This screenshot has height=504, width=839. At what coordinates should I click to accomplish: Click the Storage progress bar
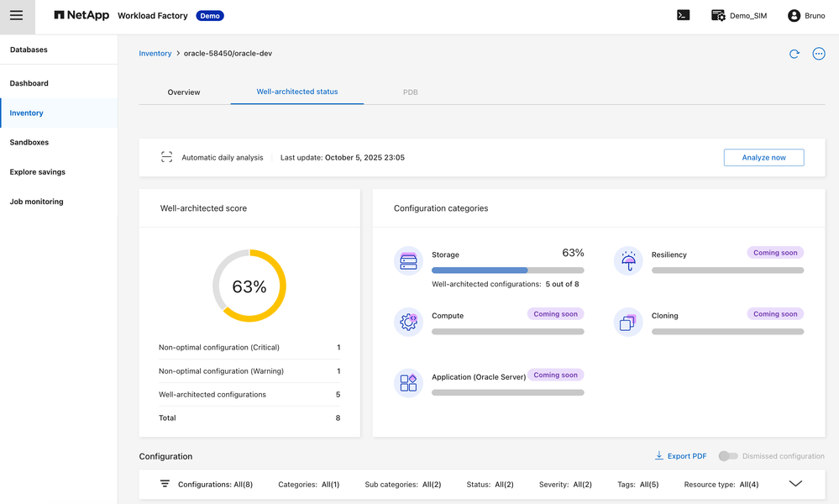click(507, 270)
